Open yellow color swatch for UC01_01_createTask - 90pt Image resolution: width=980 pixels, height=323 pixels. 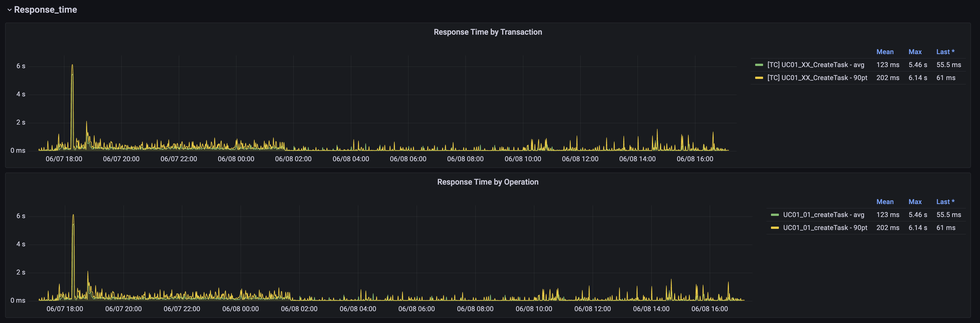coord(775,228)
